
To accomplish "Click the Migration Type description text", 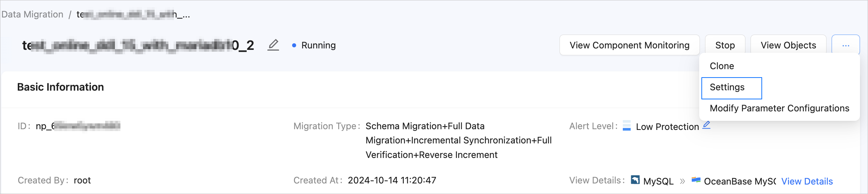I will (x=458, y=140).
